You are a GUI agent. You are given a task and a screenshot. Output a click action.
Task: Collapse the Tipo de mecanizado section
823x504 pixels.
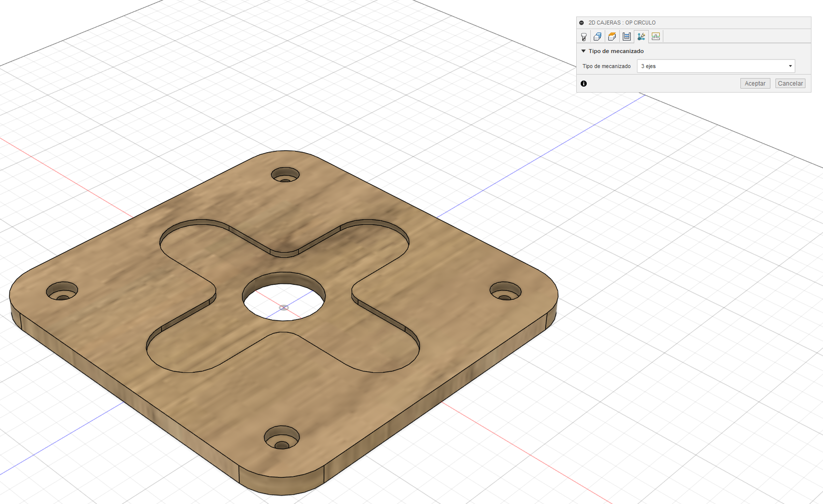(x=583, y=51)
